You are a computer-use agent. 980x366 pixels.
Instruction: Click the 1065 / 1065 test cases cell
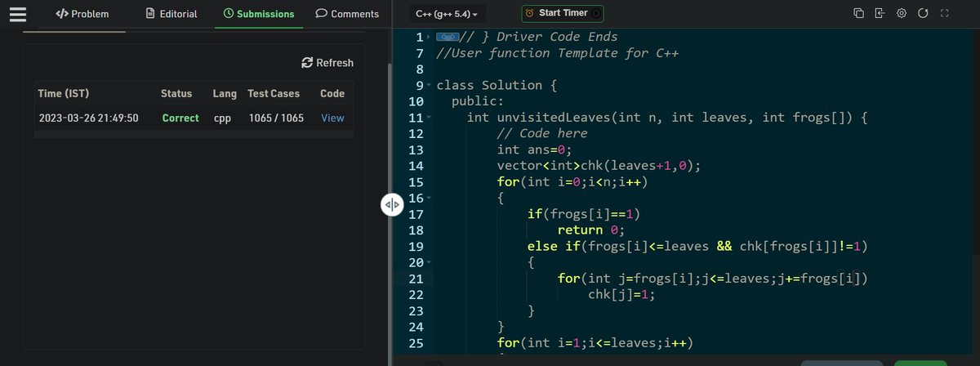click(x=276, y=118)
